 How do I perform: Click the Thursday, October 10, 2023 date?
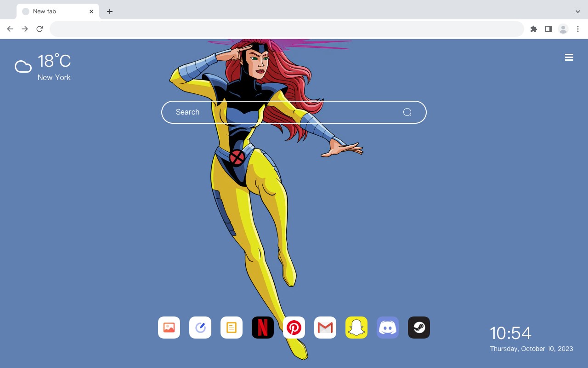pos(531,349)
